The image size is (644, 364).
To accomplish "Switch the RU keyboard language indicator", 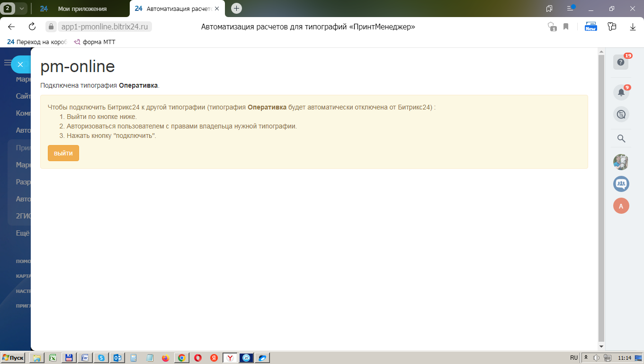I will click(x=574, y=358).
